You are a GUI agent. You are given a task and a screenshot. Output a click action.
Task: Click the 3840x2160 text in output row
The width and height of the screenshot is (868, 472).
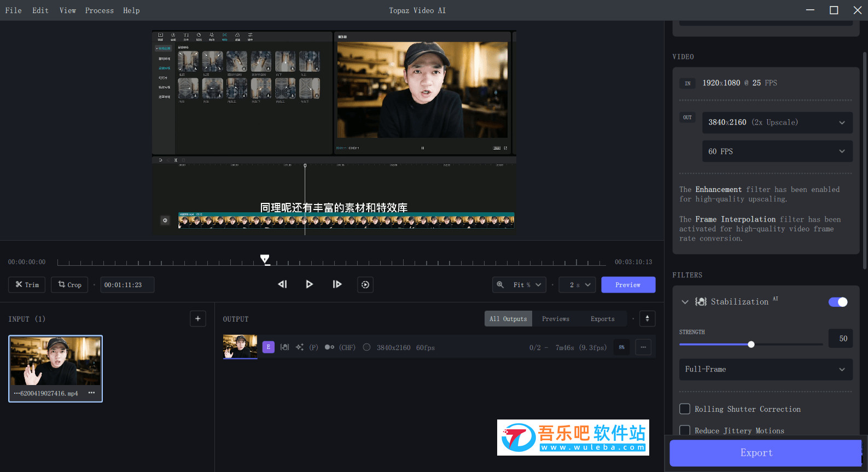coord(394,347)
